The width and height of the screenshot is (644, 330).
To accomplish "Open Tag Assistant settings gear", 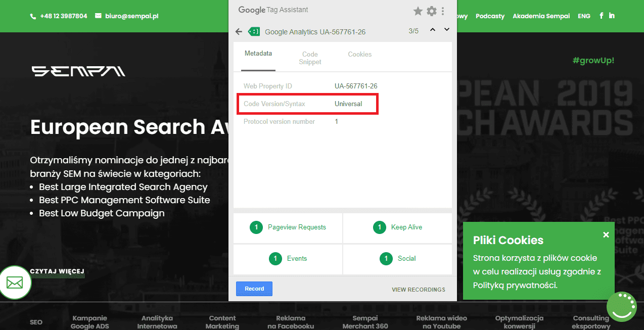I will [x=431, y=11].
